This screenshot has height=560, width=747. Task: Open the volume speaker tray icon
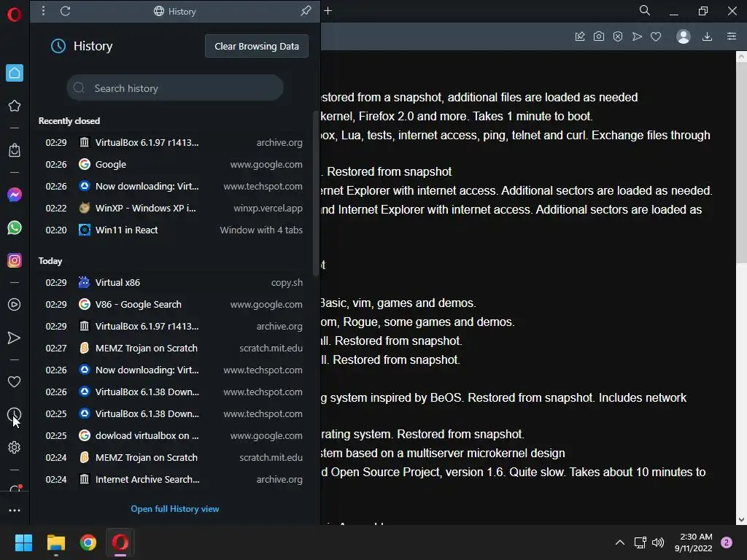tap(658, 542)
